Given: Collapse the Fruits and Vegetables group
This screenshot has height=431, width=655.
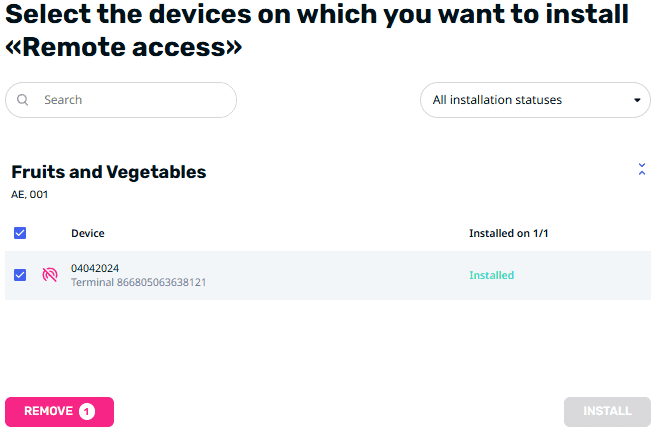Looking at the screenshot, I should (642, 170).
